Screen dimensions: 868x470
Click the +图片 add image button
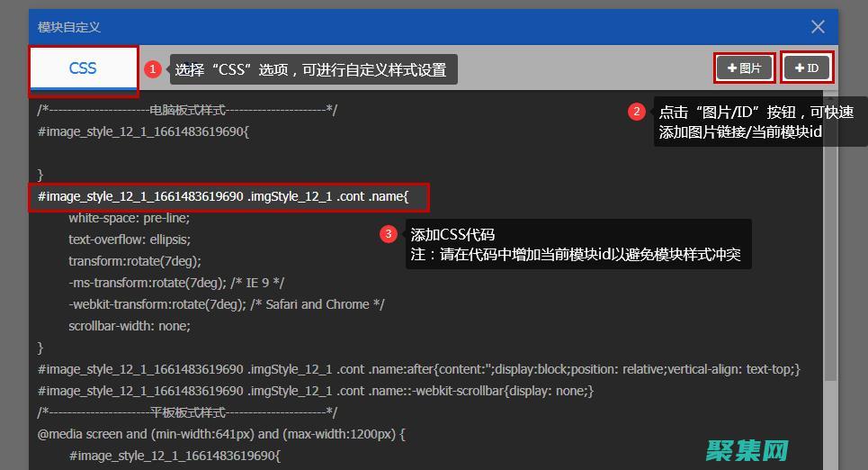744,68
